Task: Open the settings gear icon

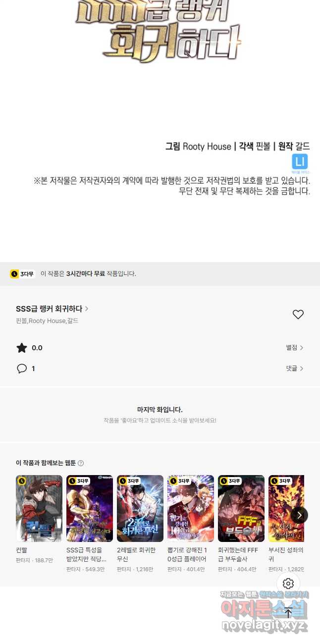Action: point(288,584)
